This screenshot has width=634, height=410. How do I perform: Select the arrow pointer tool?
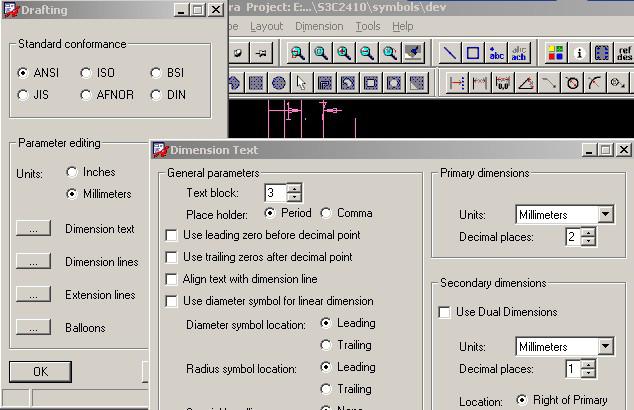point(301,83)
